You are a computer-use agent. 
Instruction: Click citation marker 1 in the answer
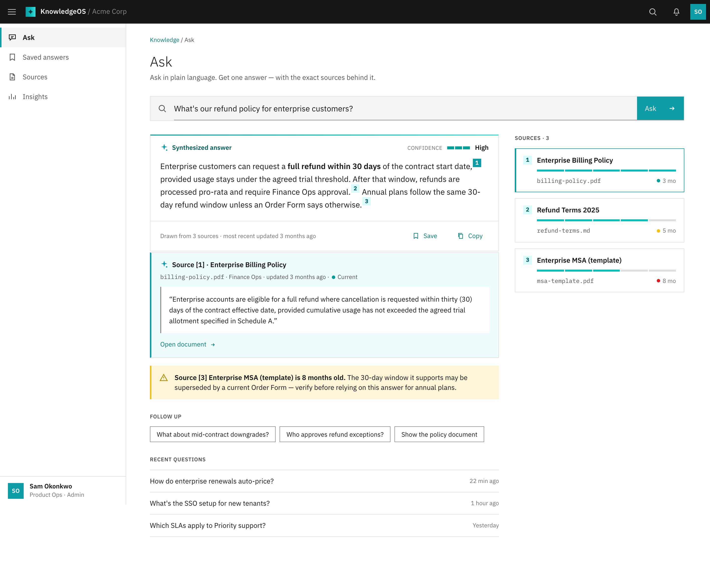click(477, 163)
